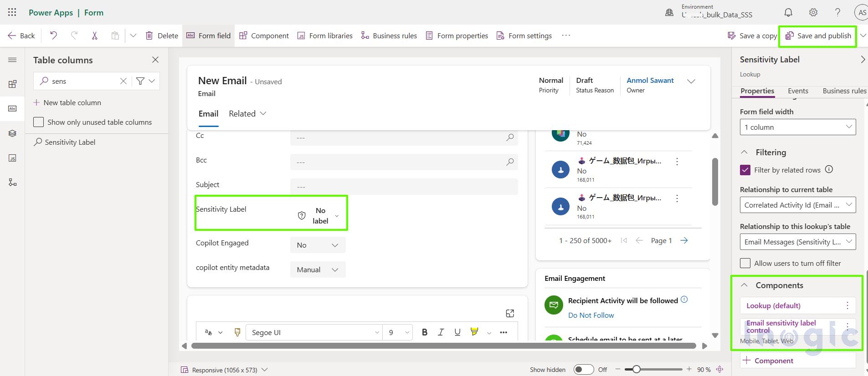Image resolution: width=868 pixels, height=376 pixels.
Task: Collapse the Components section
Action: (745, 285)
